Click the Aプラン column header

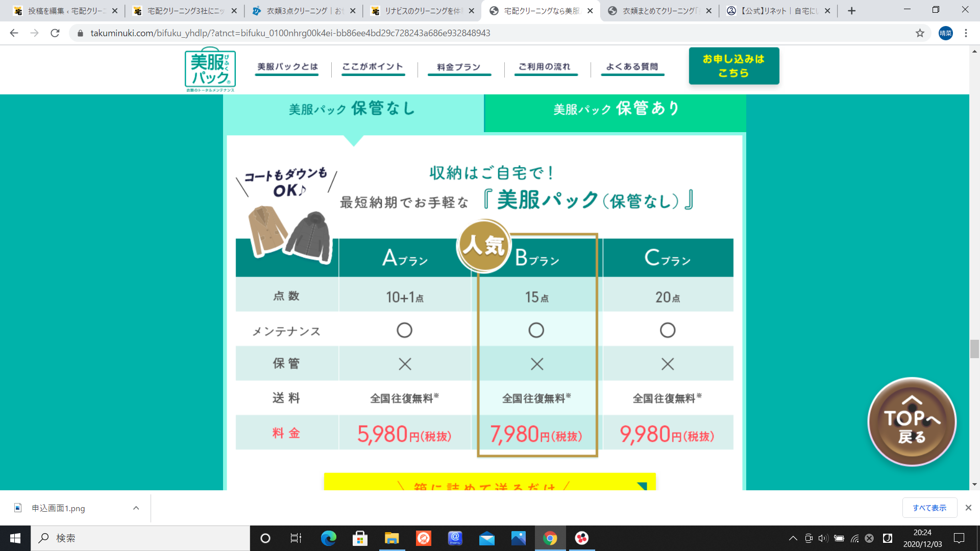click(405, 258)
